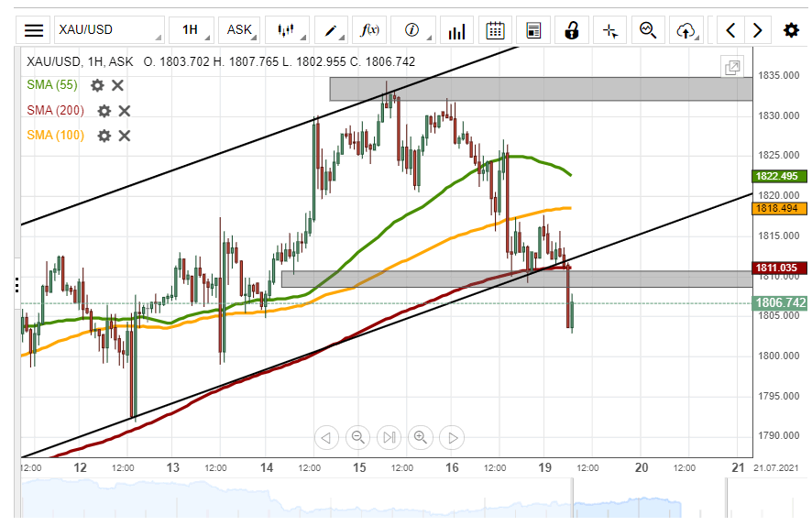The height and width of the screenshot is (526, 812).
Task: Click the date 15 on time axis
Action: [359, 467]
